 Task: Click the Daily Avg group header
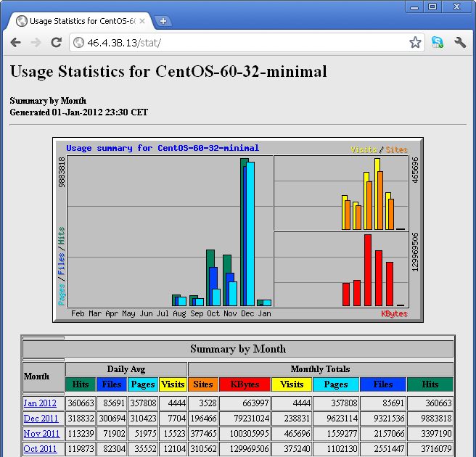[126, 369]
